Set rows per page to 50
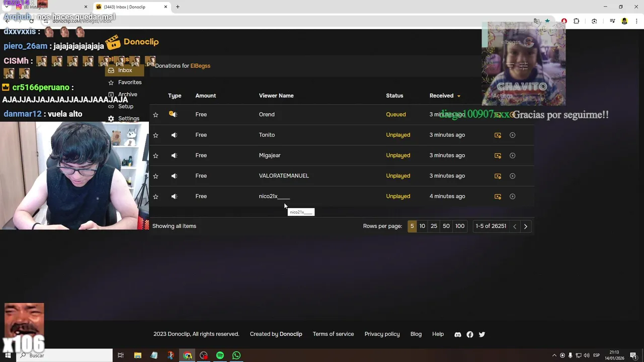Image resolution: width=644 pixels, height=362 pixels. (446, 226)
